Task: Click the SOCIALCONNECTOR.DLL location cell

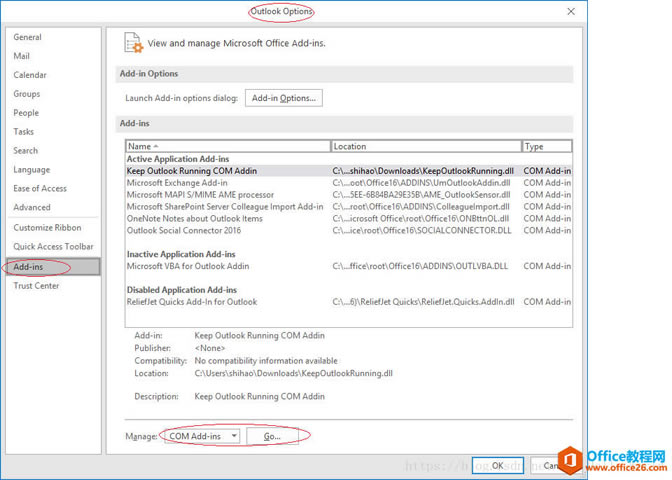Action: click(422, 231)
